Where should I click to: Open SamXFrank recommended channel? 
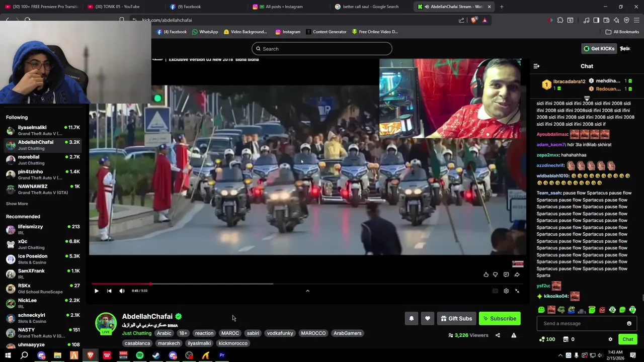(x=43, y=274)
